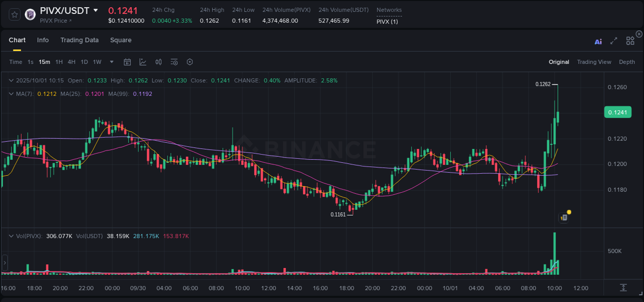
Task: Open the chart settings hexagon icon
Action: (x=189, y=61)
